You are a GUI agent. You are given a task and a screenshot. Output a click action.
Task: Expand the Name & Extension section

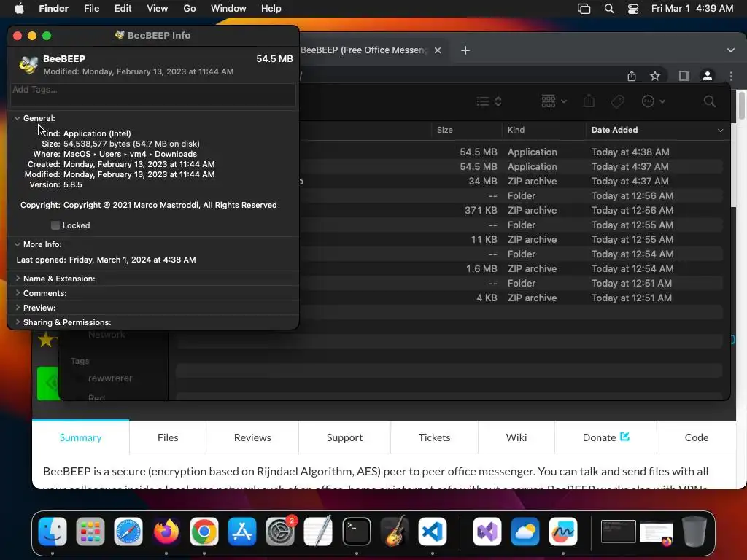point(18,279)
